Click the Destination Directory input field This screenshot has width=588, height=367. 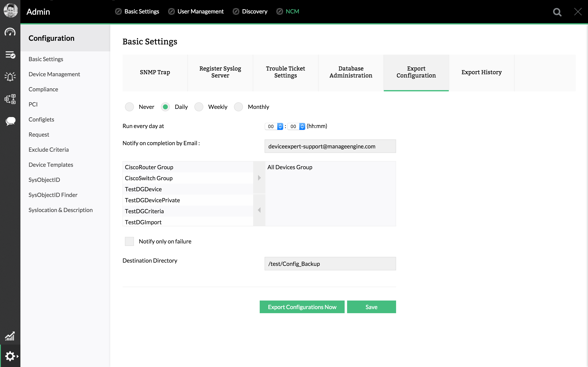click(x=330, y=264)
